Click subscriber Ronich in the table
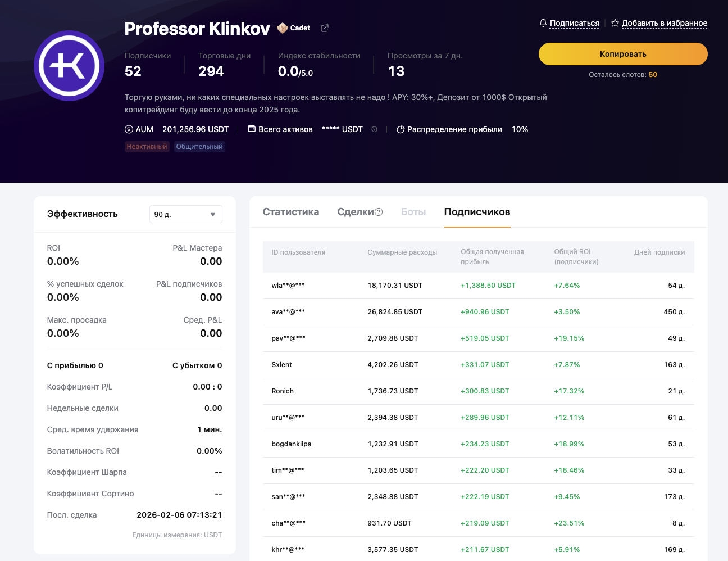The width and height of the screenshot is (728, 561). pos(283,391)
